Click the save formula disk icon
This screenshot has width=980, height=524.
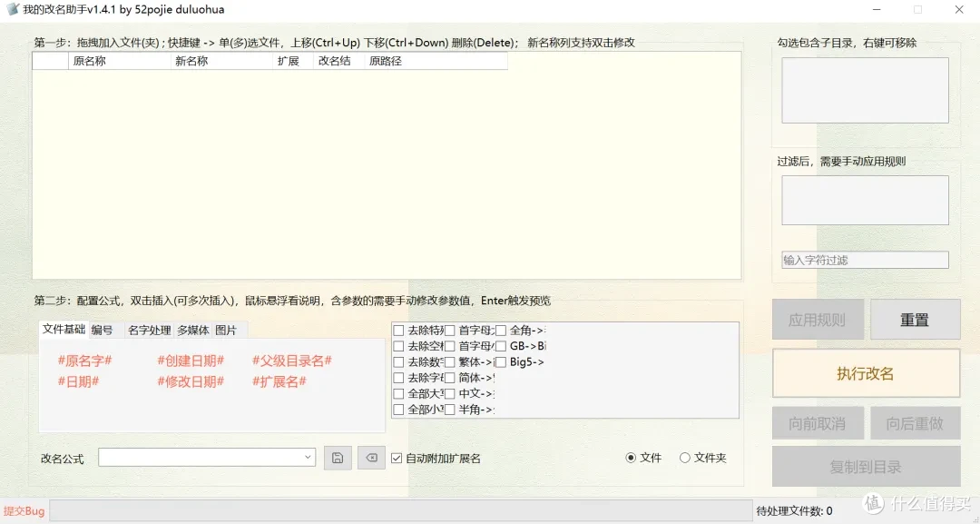pyautogui.click(x=338, y=458)
